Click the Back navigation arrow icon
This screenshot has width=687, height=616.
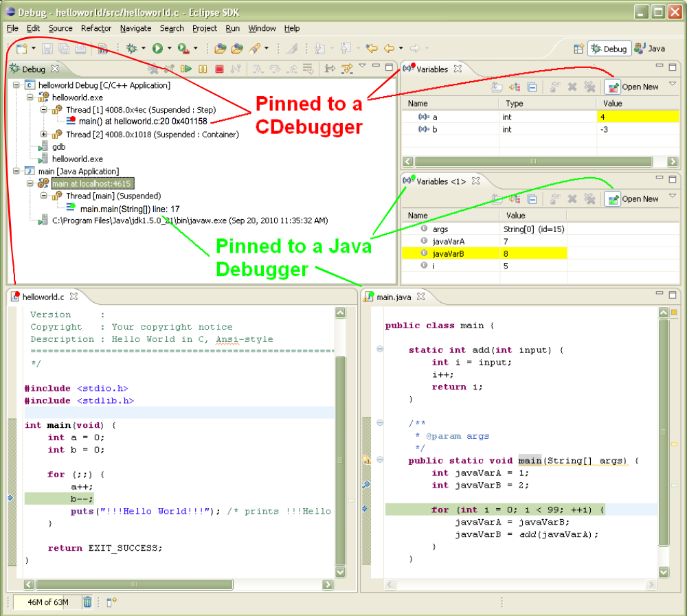tap(389, 48)
